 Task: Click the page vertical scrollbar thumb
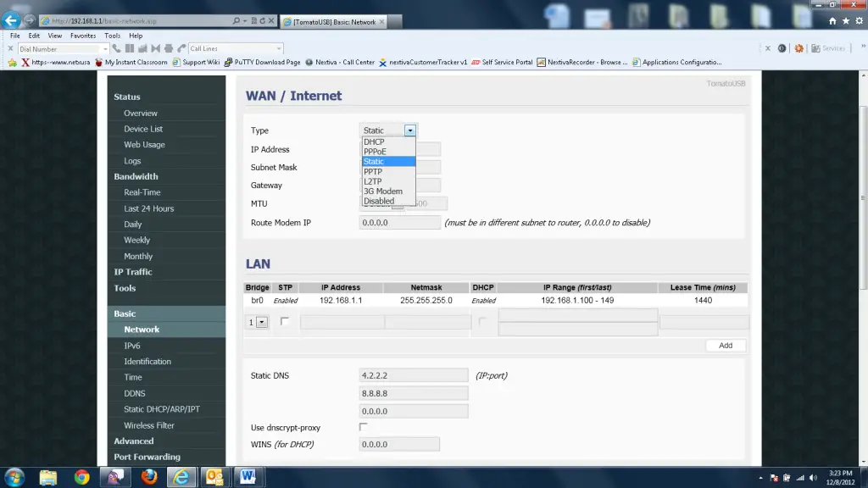[x=863, y=197]
